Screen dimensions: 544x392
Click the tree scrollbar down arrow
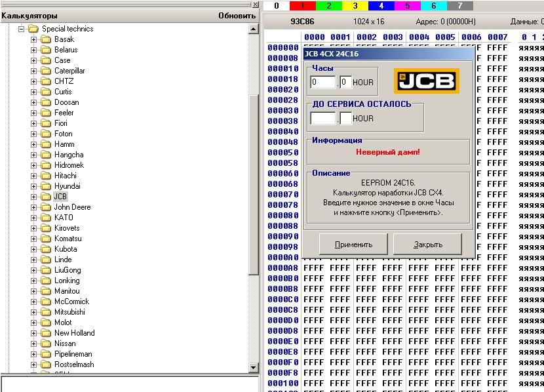(254, 368)
